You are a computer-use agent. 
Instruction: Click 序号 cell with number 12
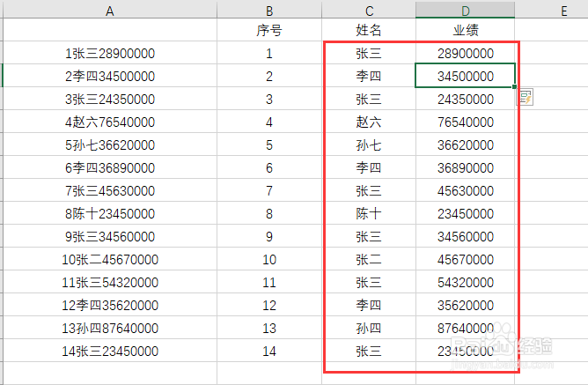(x=269, y=305)
